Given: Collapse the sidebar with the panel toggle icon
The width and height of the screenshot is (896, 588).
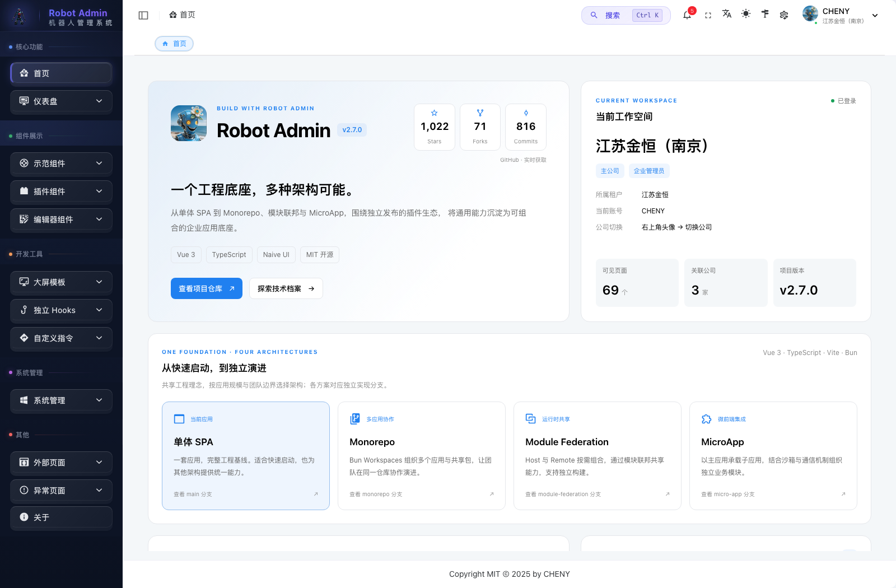Looking at the screenshot, I should pyautogui.click(x=143, y=15).
